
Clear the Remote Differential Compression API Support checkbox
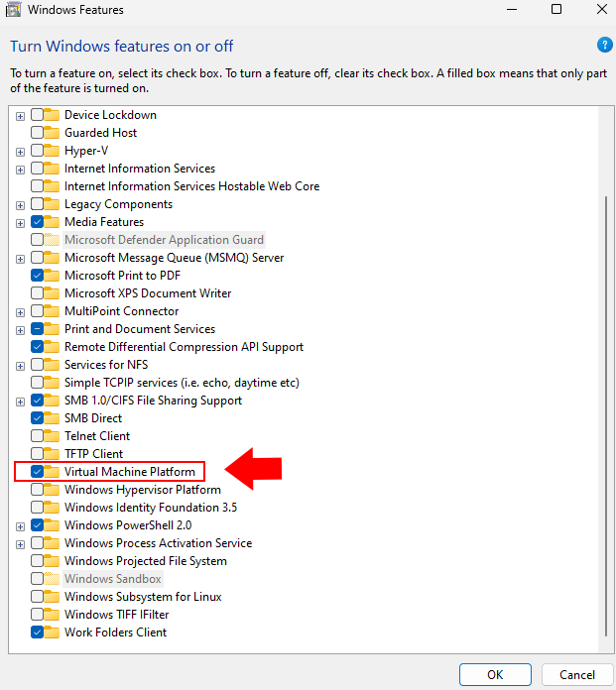click(37, 347)
